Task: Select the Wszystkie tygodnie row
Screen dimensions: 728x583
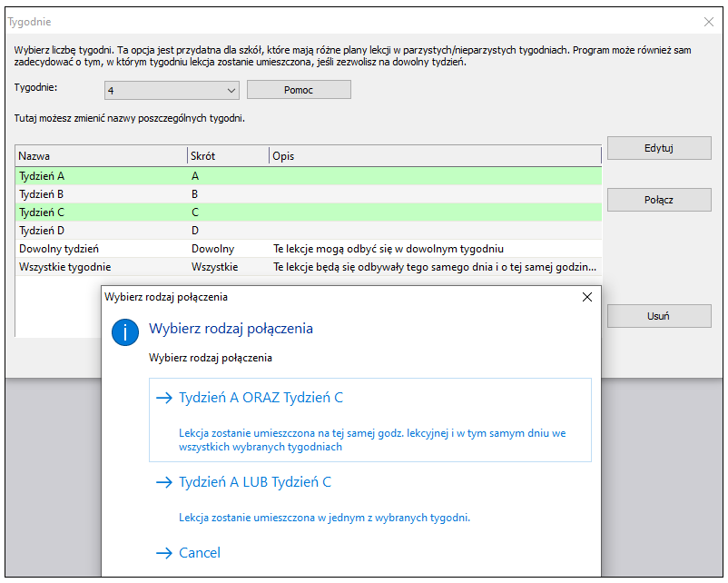Action: coord(309,267)
